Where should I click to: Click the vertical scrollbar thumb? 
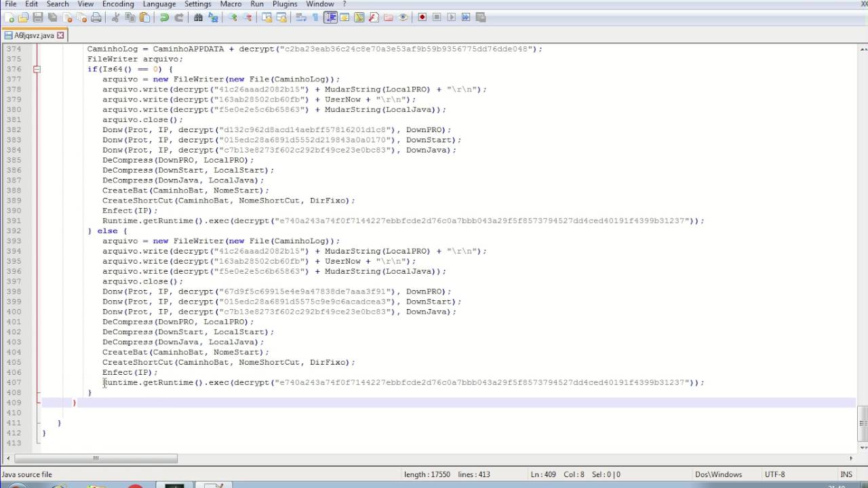[x=863, y=424]
